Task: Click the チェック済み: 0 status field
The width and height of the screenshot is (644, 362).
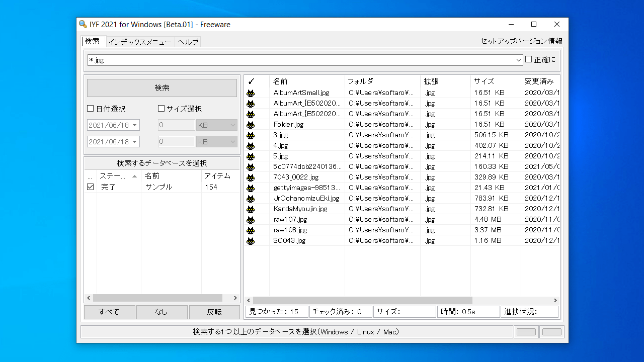Action: (341, 312)
